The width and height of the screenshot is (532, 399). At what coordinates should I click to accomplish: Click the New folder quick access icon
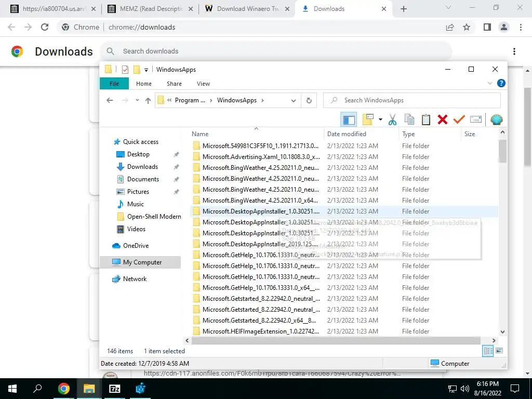[137, 70]
